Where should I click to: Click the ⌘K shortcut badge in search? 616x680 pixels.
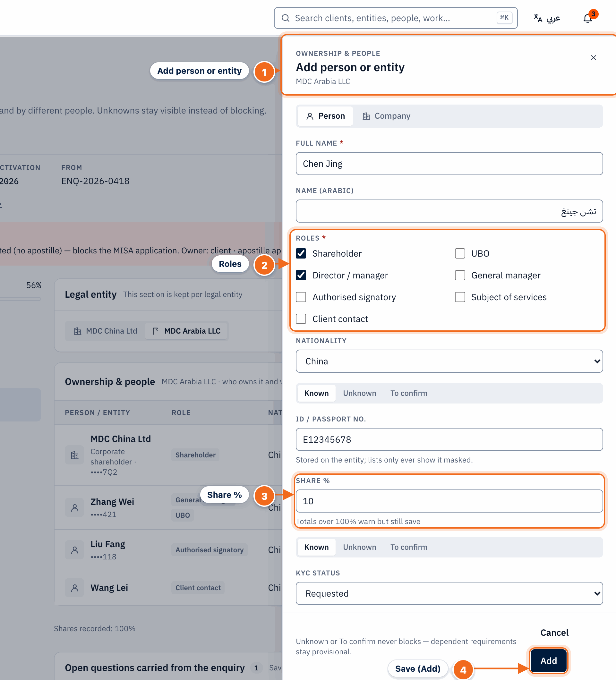(x=504, y=18)
